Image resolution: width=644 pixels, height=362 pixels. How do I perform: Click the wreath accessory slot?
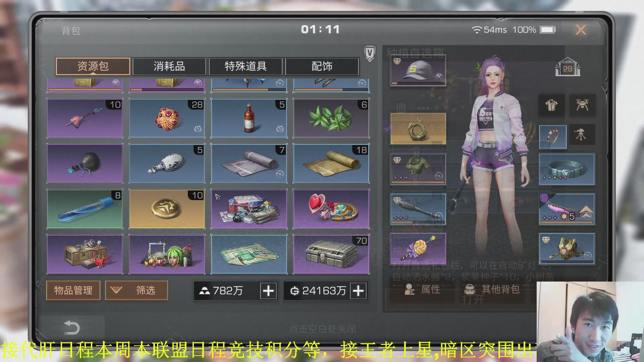(x=418, y=129)
